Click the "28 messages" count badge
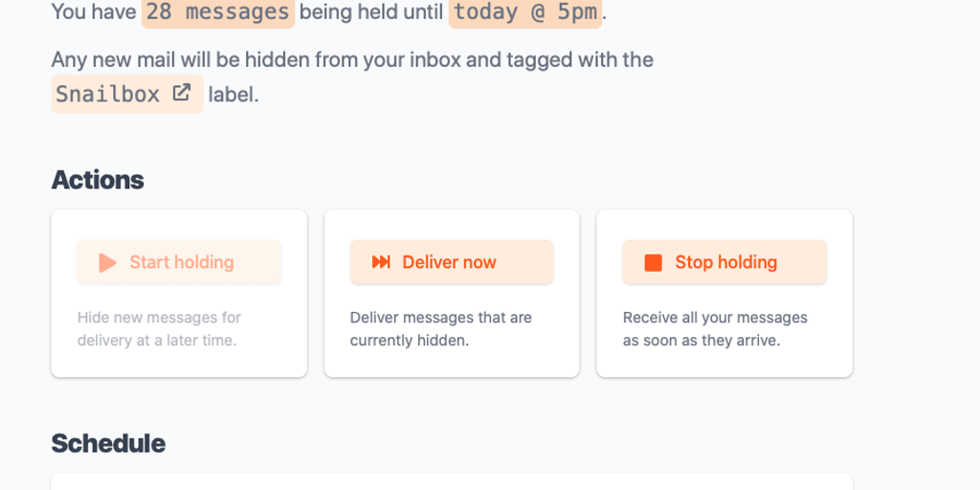Viewport: 980px width, 490px height. click(x=217, y=12)
